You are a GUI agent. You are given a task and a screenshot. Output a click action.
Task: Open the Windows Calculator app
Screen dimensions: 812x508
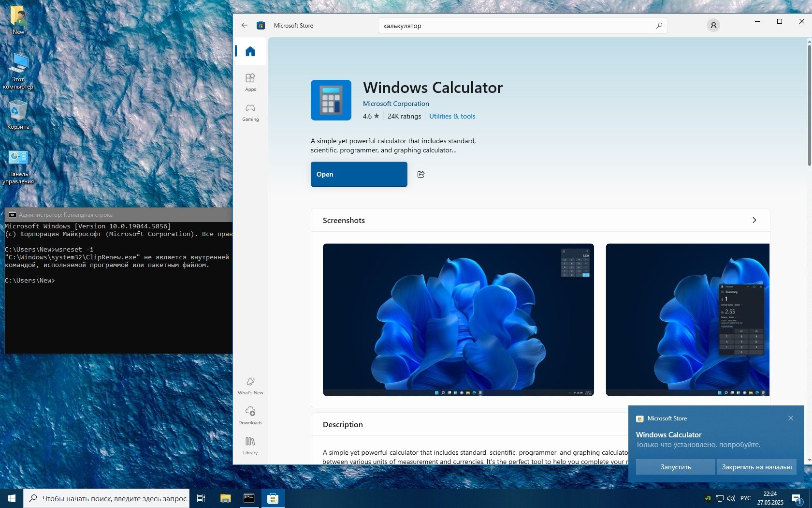tap(359, 174)
